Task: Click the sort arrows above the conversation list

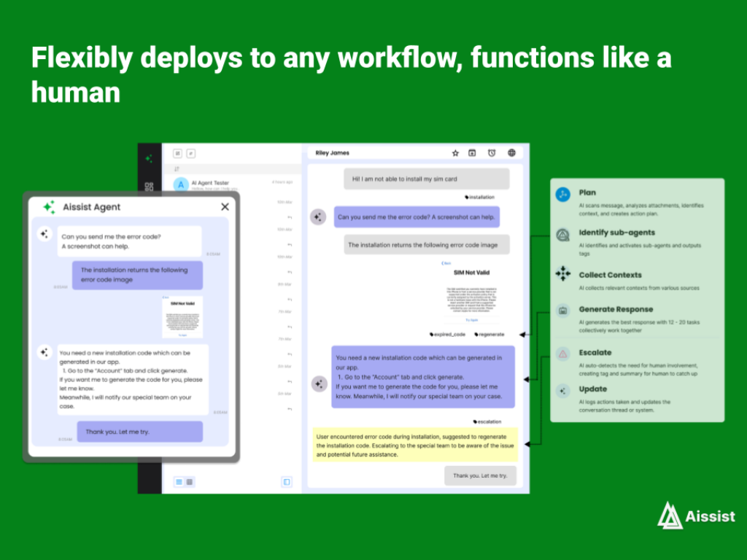Action: (x=177, y=169)
